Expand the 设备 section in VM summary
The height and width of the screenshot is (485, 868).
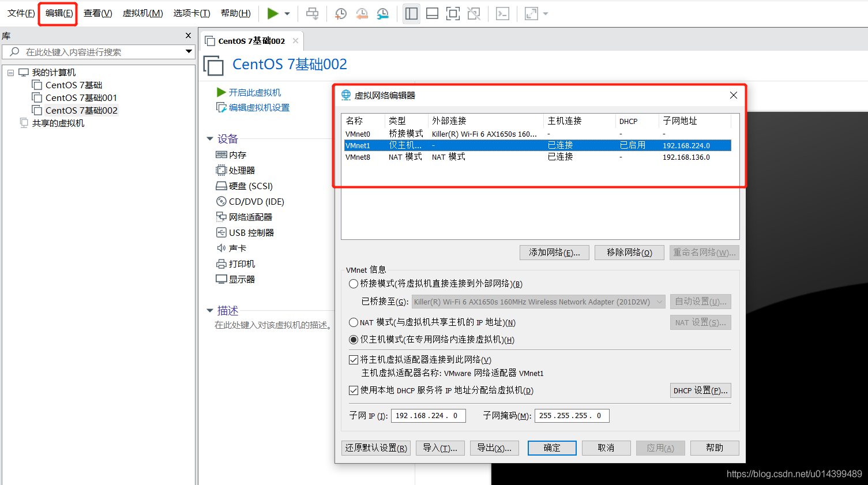[210, 138]
